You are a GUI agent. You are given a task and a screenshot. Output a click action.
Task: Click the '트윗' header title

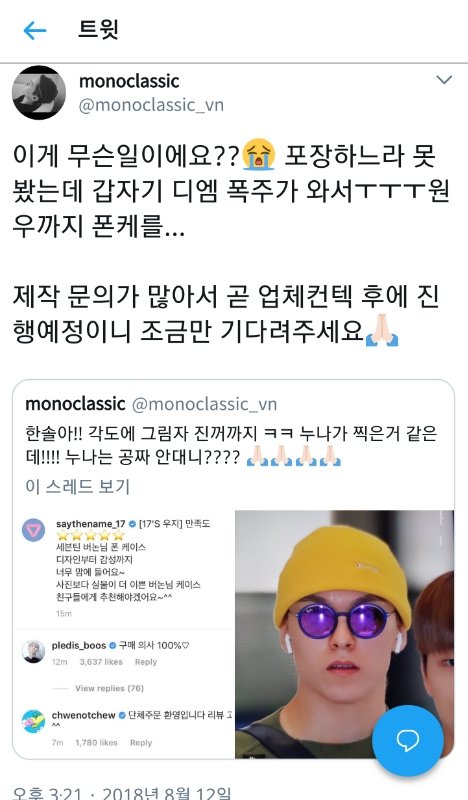(x=98, y=30)
